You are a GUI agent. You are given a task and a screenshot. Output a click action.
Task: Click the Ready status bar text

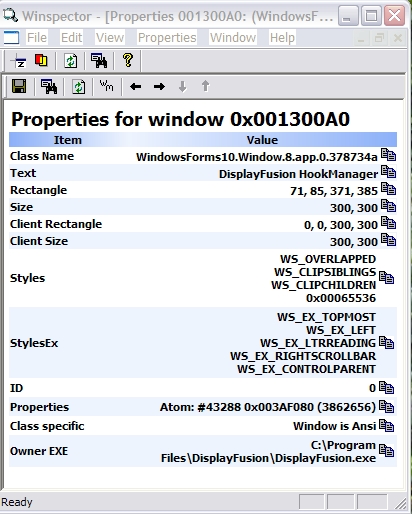coord(17,502)
